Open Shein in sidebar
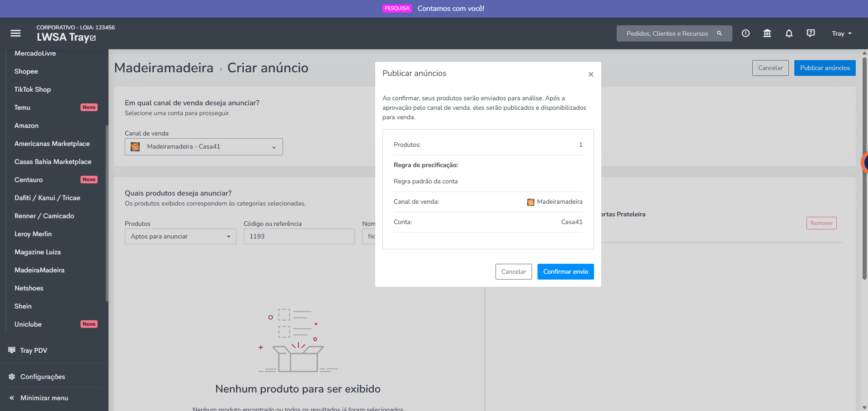This screenshot has height=411, width=868. tap(23, 306)
